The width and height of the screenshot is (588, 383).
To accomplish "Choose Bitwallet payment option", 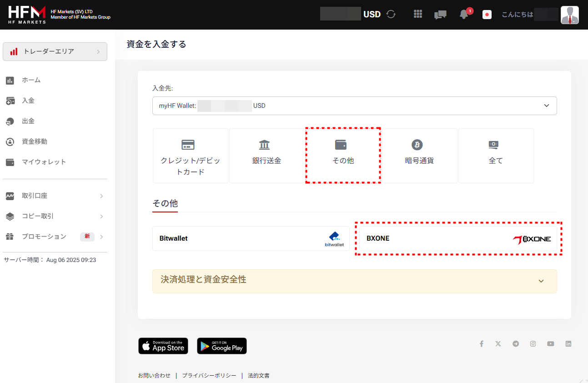I will point(251,239).
